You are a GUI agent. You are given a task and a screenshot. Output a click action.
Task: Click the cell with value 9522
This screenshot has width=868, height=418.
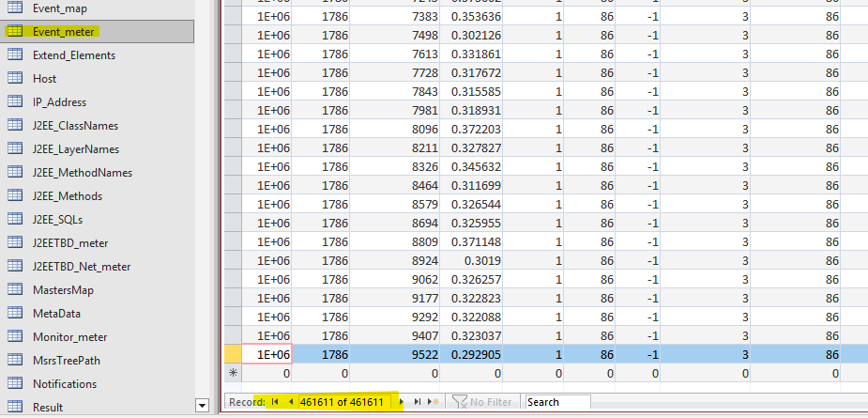395,355
